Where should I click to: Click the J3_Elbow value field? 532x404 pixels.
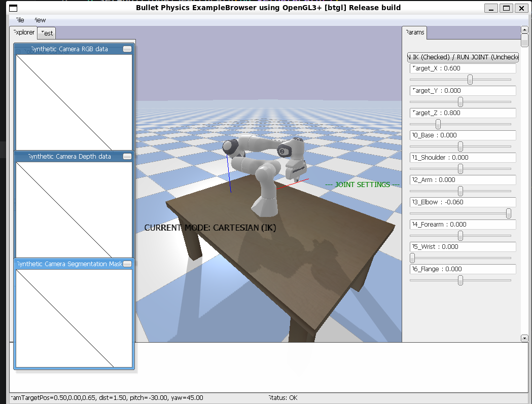[x=463, y=202]
